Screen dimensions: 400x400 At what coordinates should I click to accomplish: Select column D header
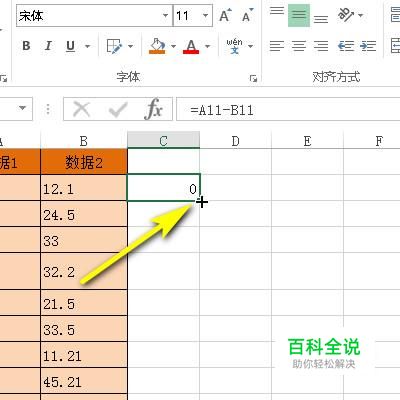(x=235, y=141)
